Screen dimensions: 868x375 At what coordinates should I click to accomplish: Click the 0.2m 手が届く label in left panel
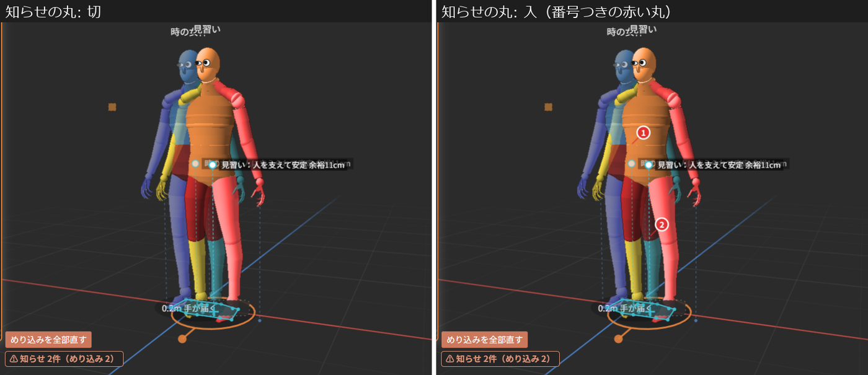(188, 308)
